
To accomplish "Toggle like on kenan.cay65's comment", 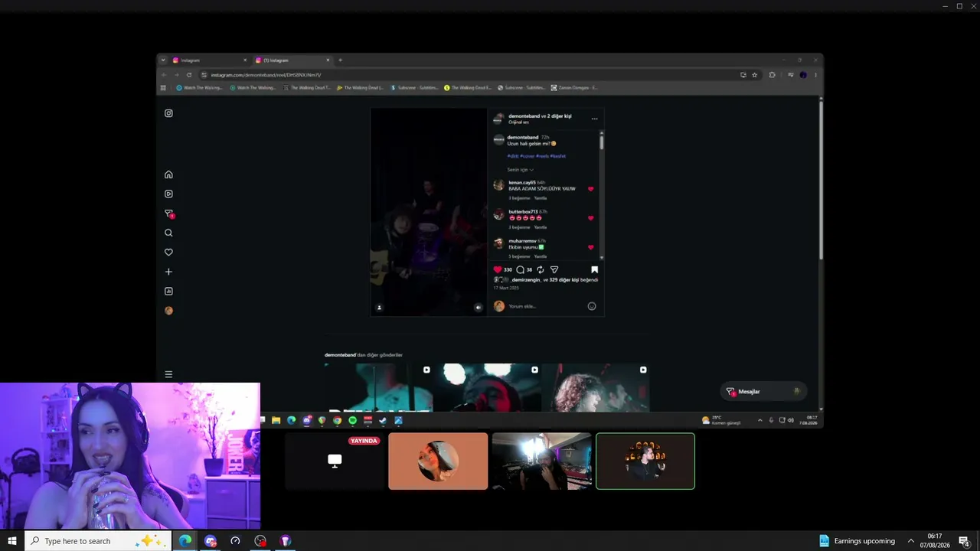I will pos(590,188).
